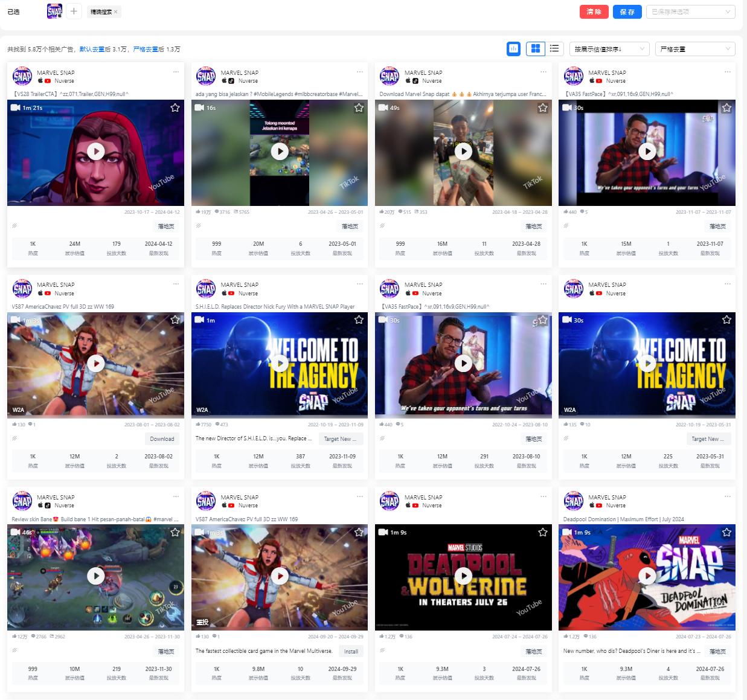Click 'The fastest collectible card game' description
Screen dimensions: 747x700
click(264, 651)
